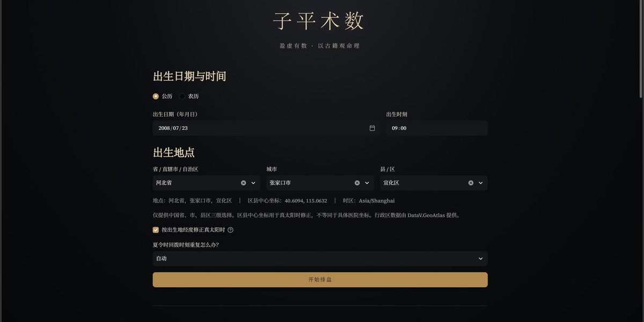644x322 pixels.
Task: Open the help icon beside 修正真太阳时
Action: point(230,230)
